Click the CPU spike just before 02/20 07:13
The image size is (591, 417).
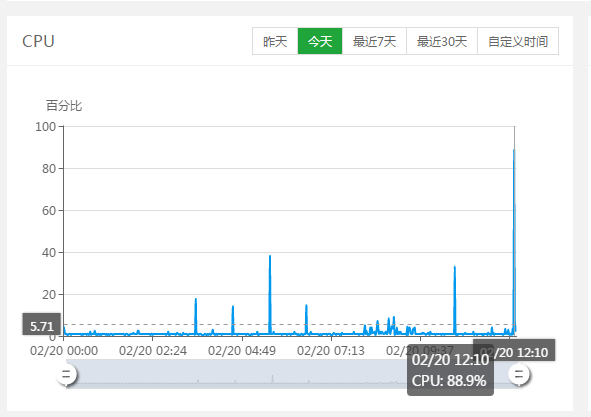(x=306, y=305)
